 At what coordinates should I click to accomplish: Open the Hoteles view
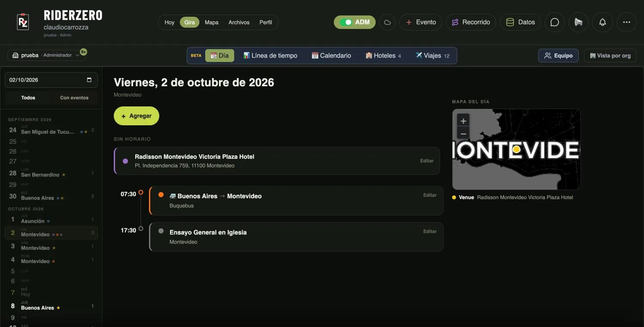383,55
